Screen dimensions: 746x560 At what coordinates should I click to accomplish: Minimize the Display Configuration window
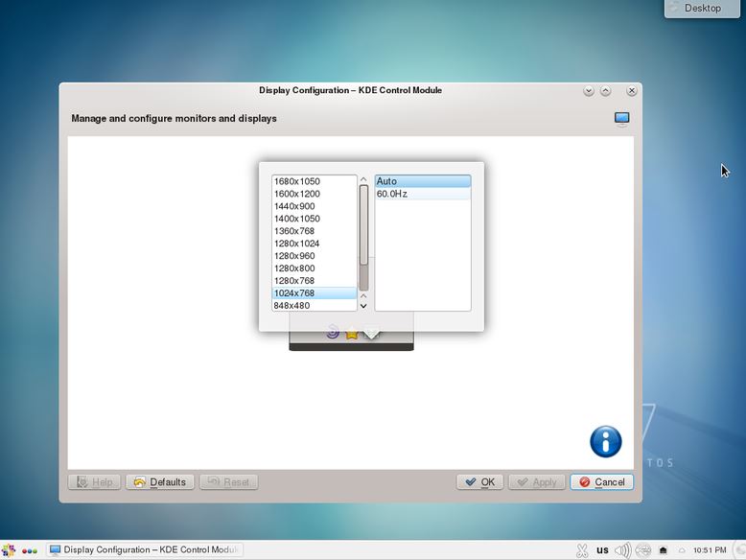pyautogui.click(x=589, y=91)
